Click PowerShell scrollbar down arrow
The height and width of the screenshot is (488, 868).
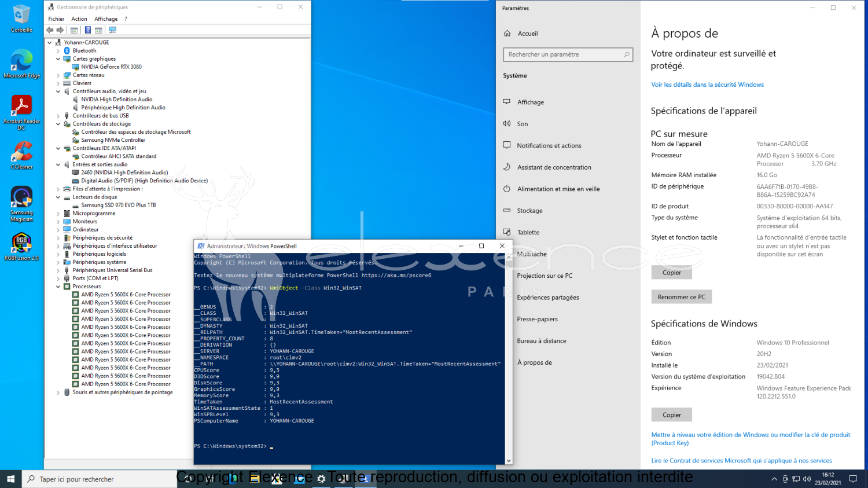(x=509, y=461)
